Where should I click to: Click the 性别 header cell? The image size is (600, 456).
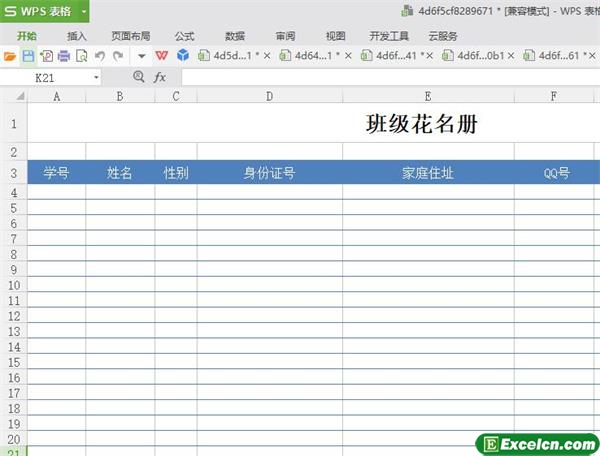[x=176, y=173]
